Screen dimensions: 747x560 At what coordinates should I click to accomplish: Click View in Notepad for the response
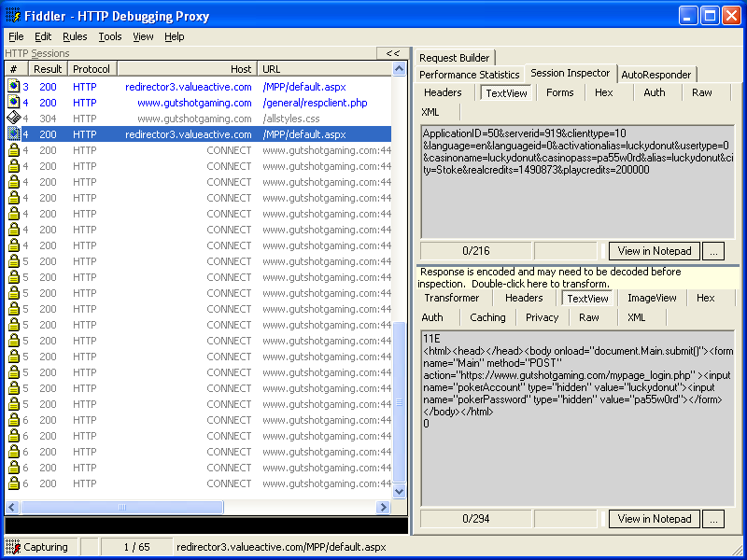coord(655,519)
